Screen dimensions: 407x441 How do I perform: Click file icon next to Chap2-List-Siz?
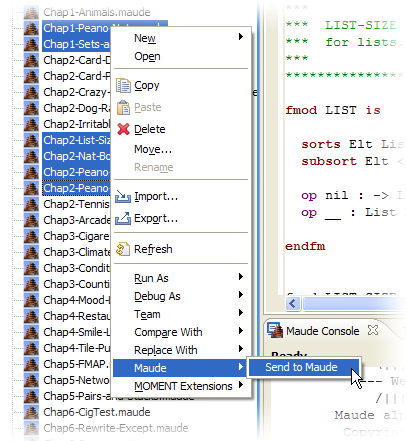31,140
